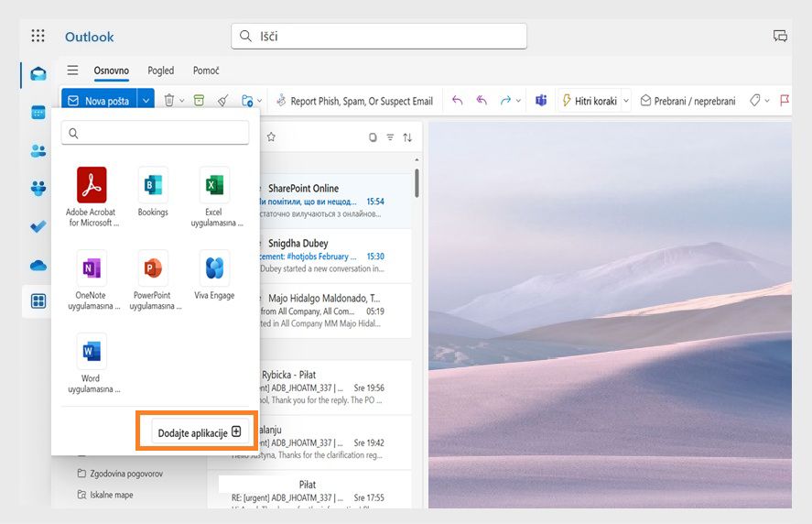This screenshot has width=812, height=524.
Task: Open Groups icon in the sidebar
Action: [38, 188]
